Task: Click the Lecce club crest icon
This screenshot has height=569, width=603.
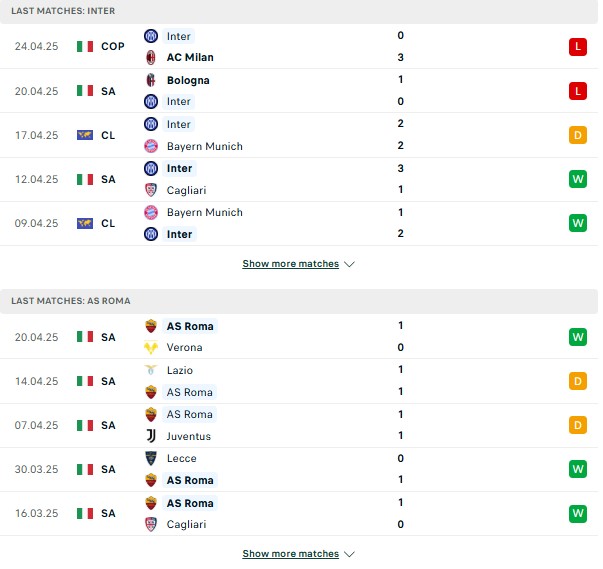Action: (151, 458)
